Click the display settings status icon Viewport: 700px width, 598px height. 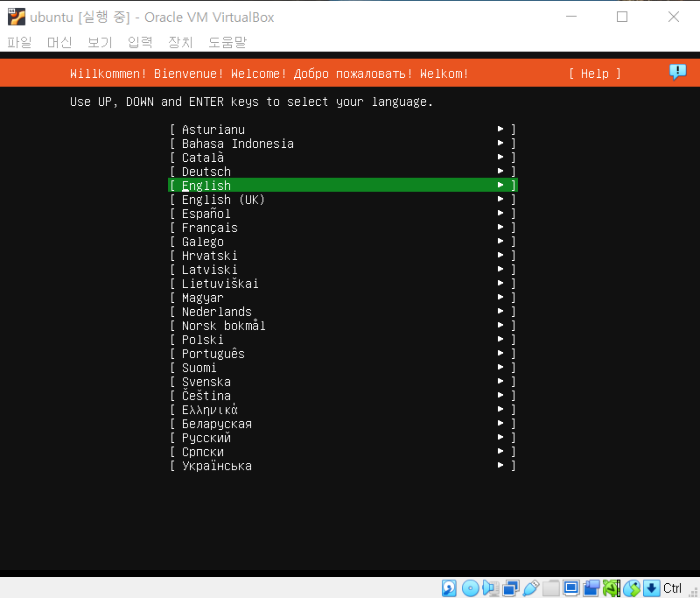[571, 587]
